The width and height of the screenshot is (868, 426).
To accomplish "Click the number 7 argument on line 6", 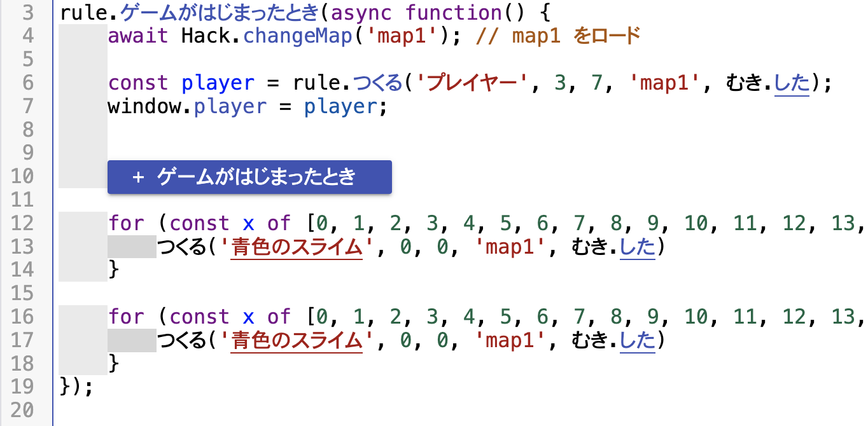I will tap(596, 83).
